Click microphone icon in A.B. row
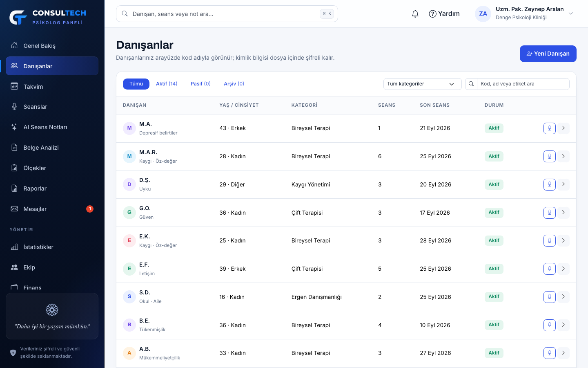Viewport: 588px width, 368px height. point(550,353)
